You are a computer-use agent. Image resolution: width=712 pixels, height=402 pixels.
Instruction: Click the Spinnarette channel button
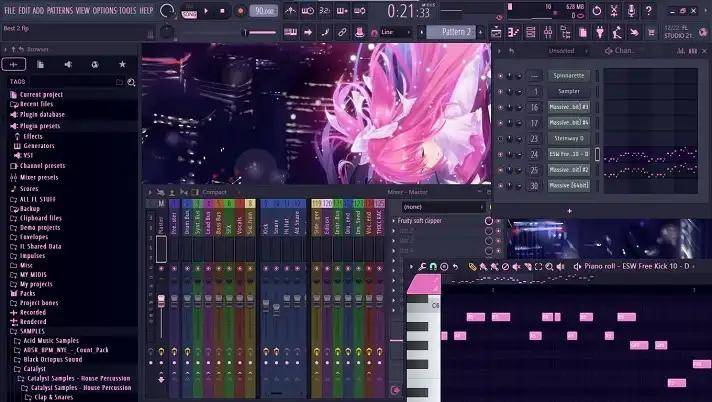click(568, 75)
